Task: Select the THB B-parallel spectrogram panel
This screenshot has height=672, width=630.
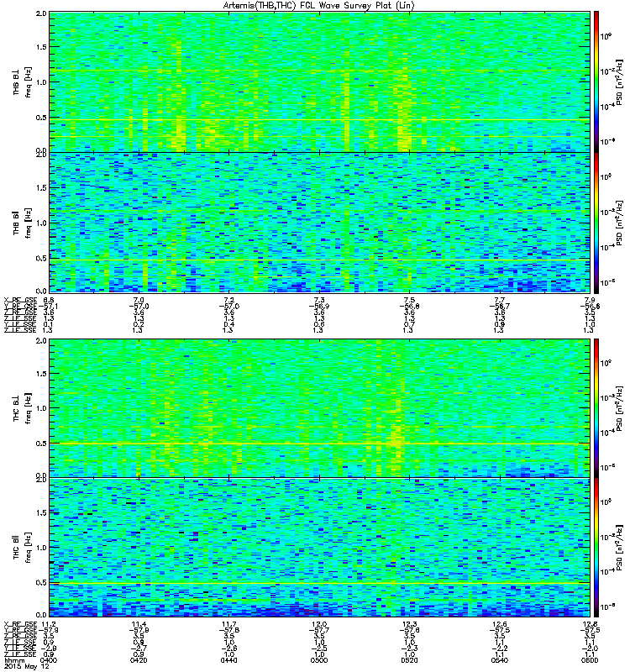Action: (319, 223)
